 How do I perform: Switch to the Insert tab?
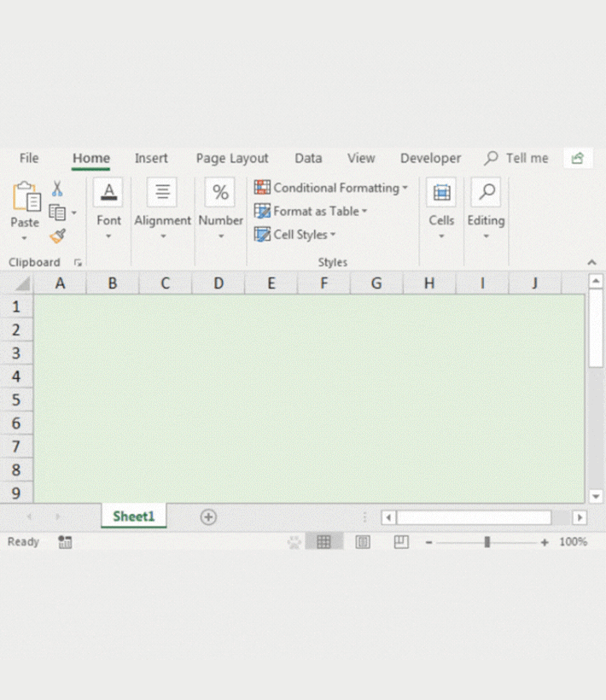coord(151,158)
